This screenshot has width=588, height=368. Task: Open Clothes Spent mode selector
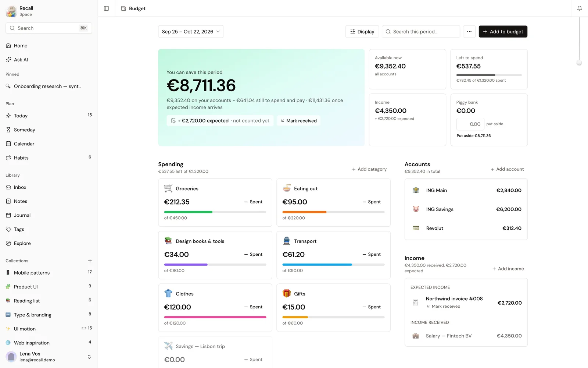point(254,307)
